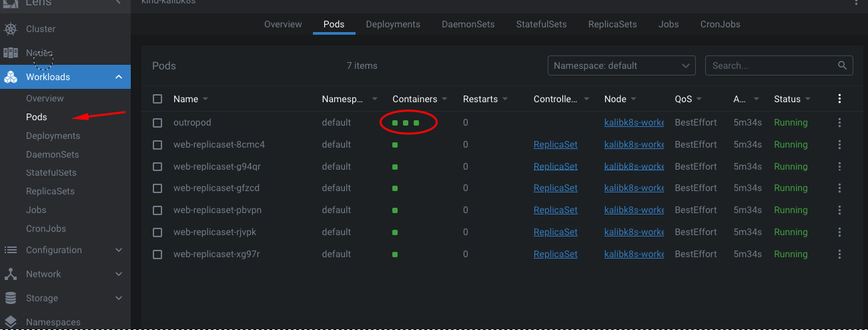Open the table column options kebab menu
Image resolution: width=868 pixels, height=330 pixels.
click(839, 99)
